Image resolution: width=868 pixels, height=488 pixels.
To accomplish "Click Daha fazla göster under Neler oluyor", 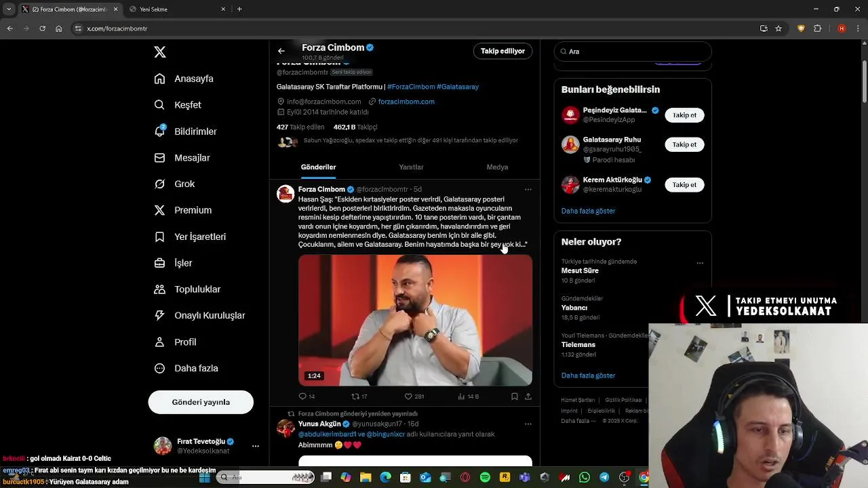I will (588, 375).
